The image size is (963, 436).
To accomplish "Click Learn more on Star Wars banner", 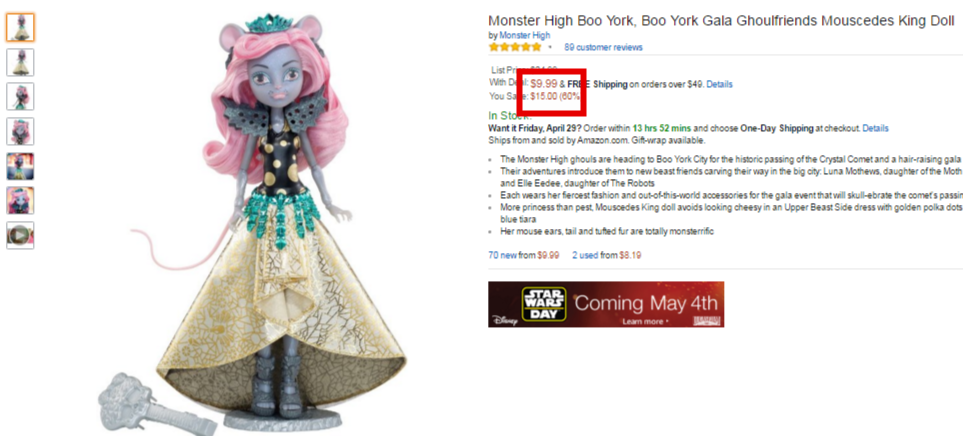I will [644, 321].
